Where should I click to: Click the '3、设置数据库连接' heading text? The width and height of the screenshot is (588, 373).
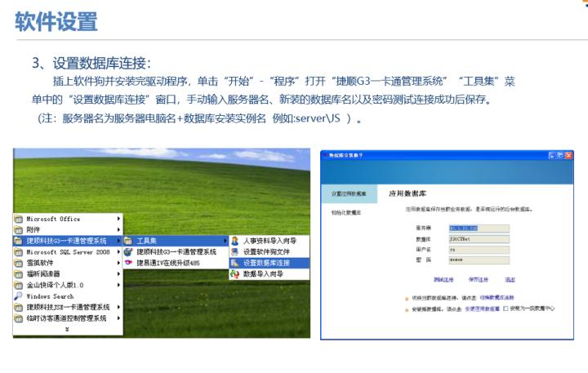pos(91,63)
